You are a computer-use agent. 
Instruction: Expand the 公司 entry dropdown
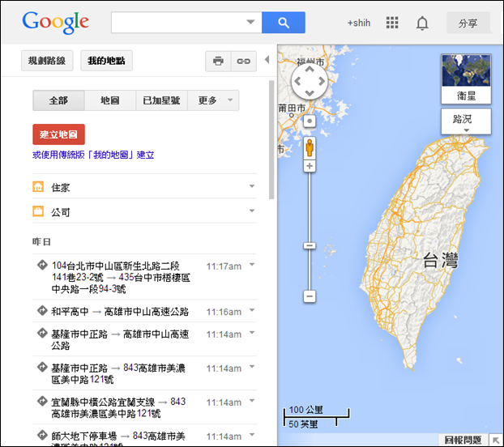pyautogui.click(x=252, y=211)
